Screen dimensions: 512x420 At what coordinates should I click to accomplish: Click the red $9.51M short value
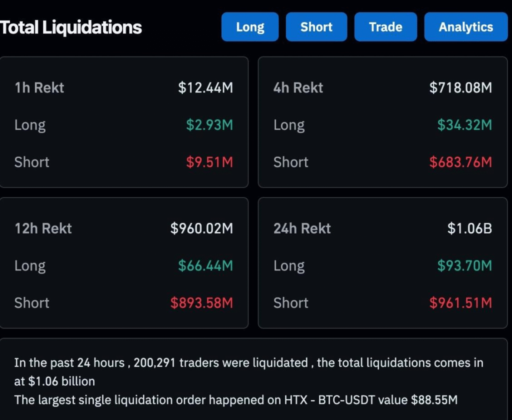209,162
